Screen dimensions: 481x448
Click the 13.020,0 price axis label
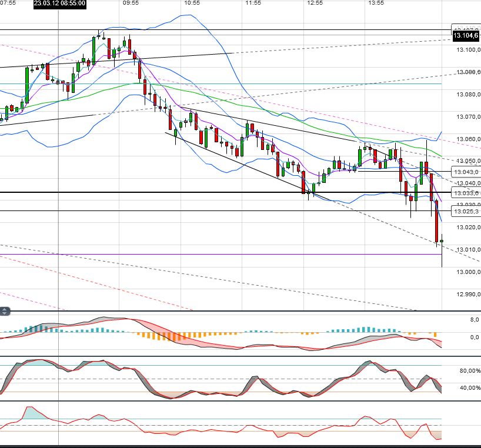(468, 227)
